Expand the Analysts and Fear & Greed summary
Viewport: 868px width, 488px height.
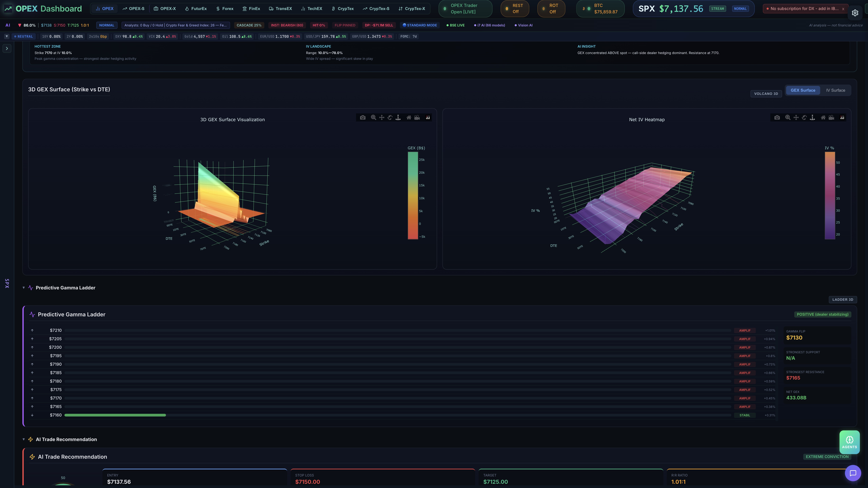tap(176, 25)
